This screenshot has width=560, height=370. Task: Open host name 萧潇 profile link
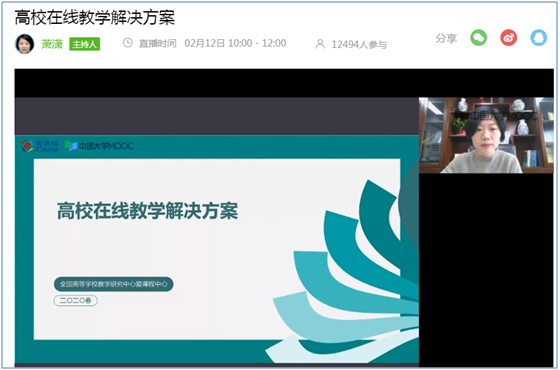[52, 44]
